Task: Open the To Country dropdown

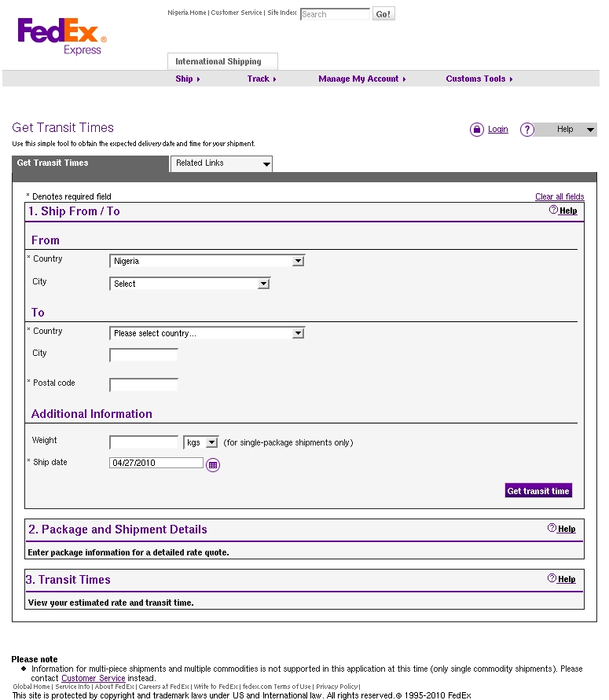Action: 207,333
